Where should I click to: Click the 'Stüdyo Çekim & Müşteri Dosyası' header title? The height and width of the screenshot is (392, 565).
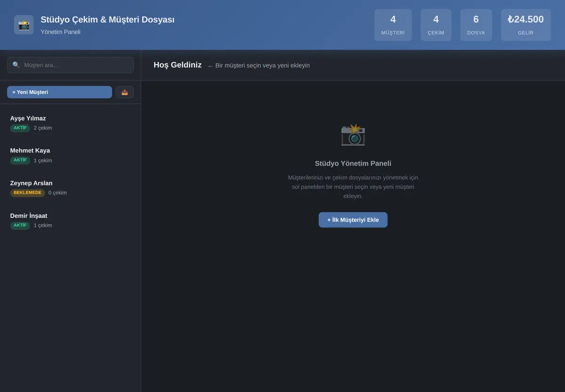point(107,20)
